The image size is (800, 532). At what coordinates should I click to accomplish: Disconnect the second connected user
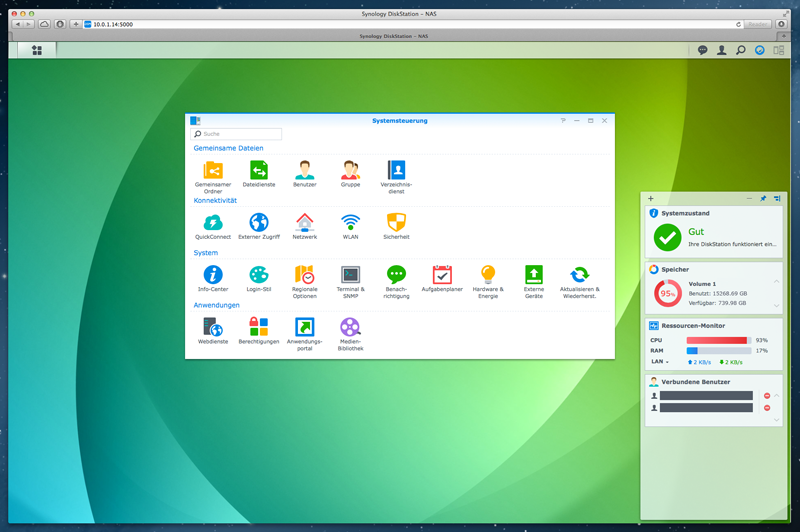766,408
